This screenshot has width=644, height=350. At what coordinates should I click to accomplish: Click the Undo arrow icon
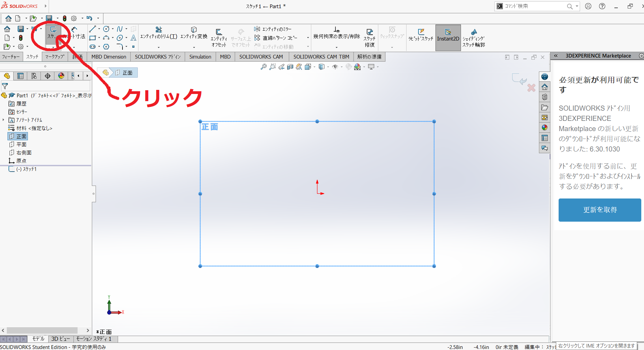click(x=89, y=18)
